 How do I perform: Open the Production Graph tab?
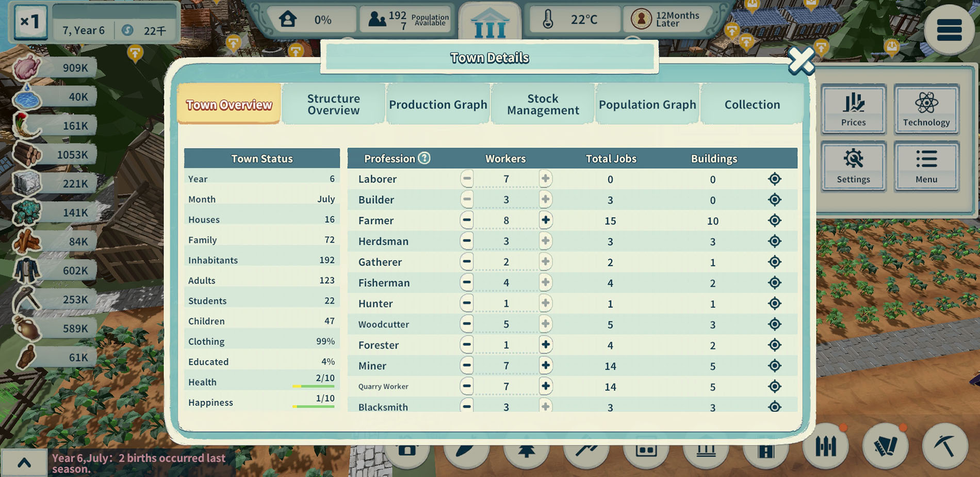click(438, 105)
